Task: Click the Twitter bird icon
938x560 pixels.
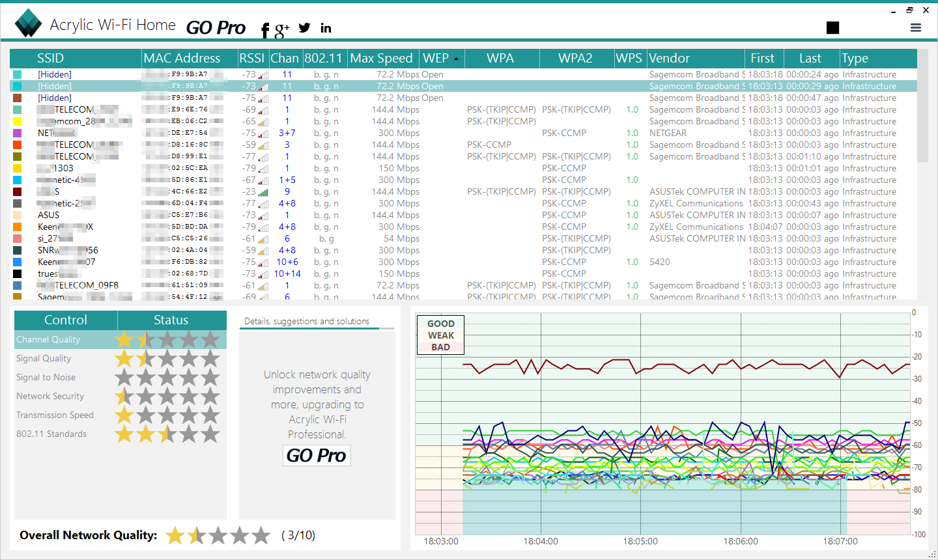Action: [304, 28]
